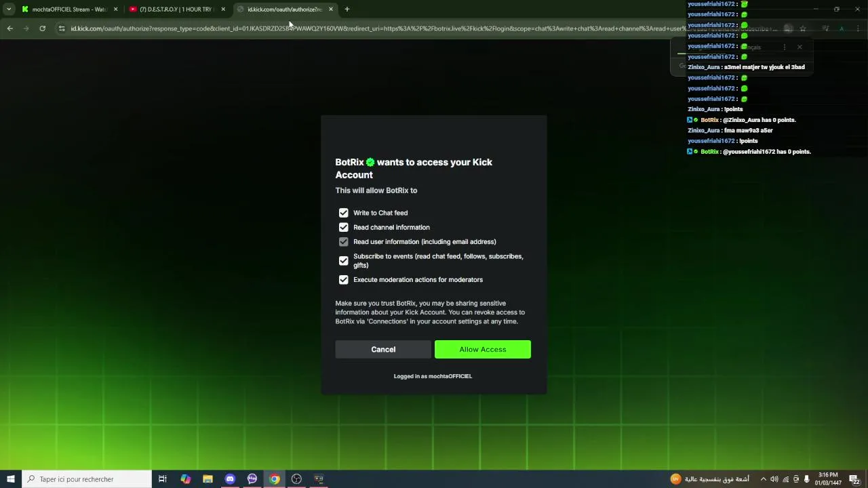
Task: Click the Taper ici pour rechercher search box
Action: click(x=86, y=479)
